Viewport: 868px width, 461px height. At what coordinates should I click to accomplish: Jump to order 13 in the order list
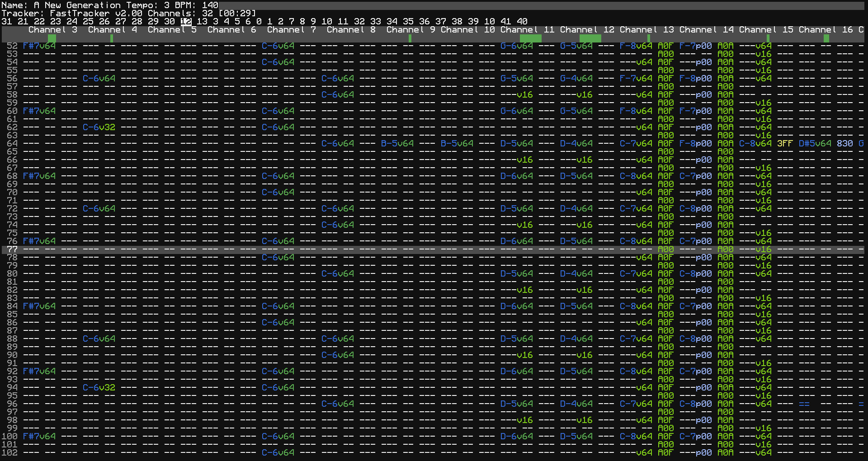[202, 21]
